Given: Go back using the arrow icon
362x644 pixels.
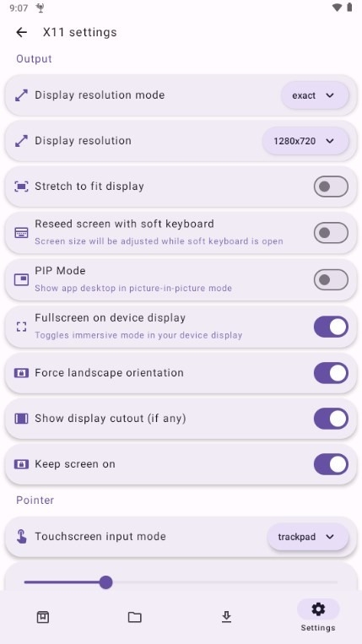Looking at the screenshot, I should [21, 32].
